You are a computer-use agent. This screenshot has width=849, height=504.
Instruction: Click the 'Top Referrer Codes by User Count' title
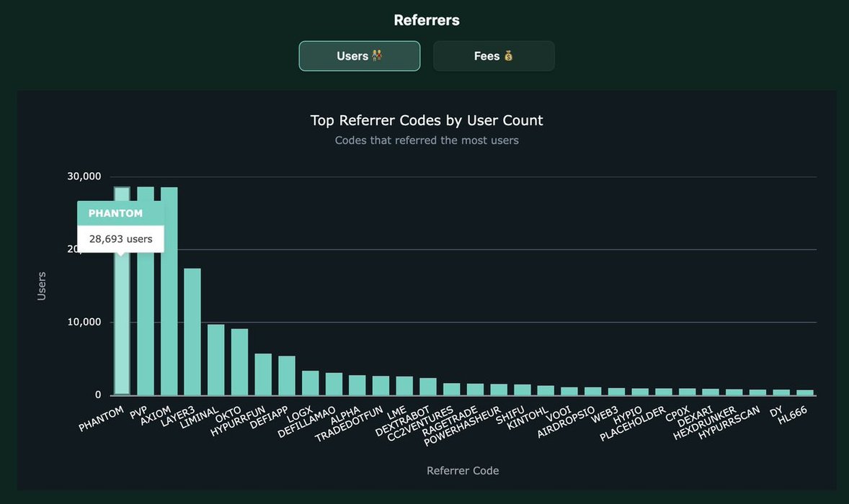click(x=427, y=120)
